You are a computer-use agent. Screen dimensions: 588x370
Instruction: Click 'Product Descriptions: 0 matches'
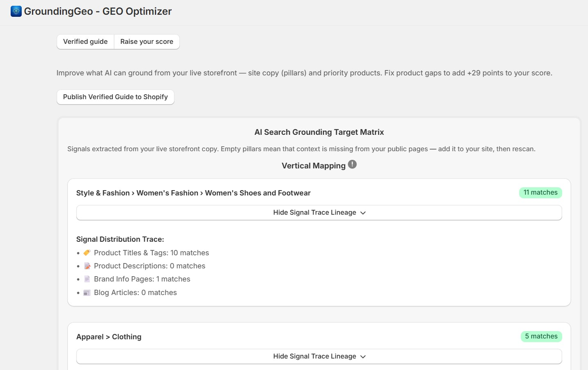click(x=150, y=266)
